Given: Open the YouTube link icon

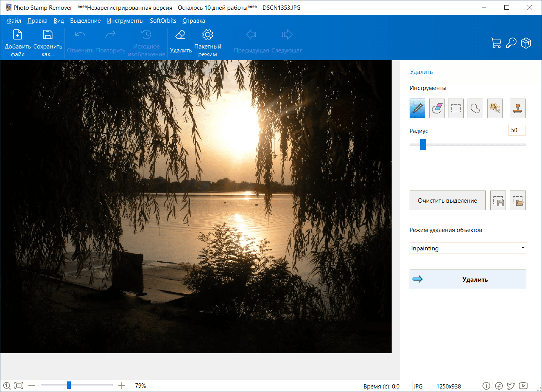Looking at the screenshot, I should click(x=523, y=386).
